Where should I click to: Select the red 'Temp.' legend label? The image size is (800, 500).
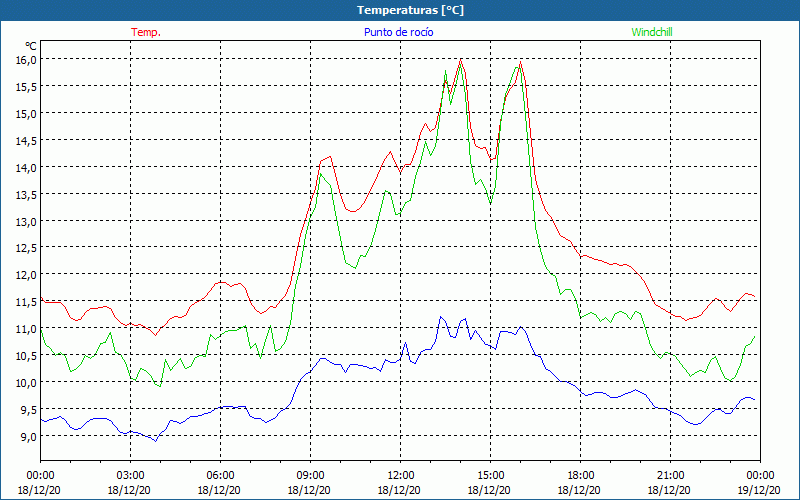tap(146, 32)
